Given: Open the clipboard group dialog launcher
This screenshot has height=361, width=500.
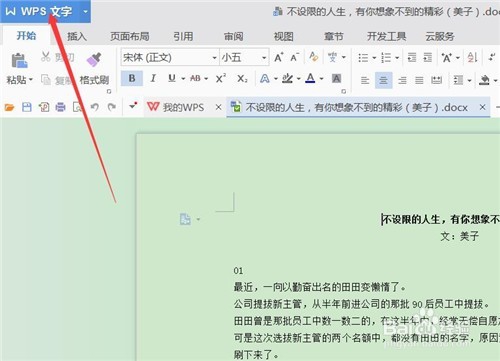Looking at the screenshot, I should [x=109, y=91].
